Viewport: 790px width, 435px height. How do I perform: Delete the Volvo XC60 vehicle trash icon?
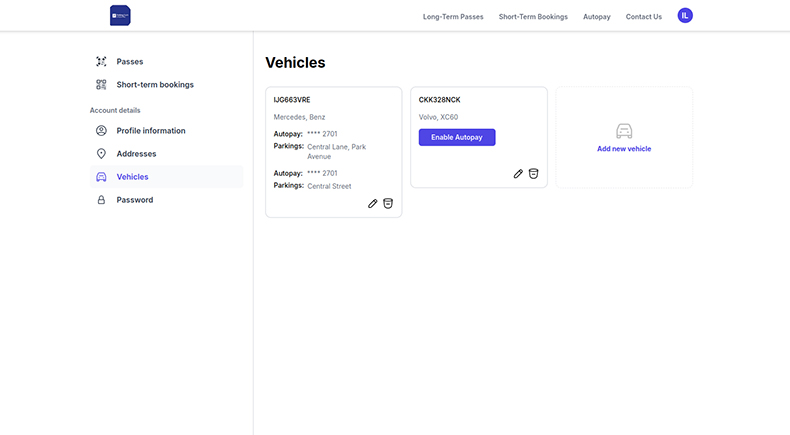click(x=534, y=173)
